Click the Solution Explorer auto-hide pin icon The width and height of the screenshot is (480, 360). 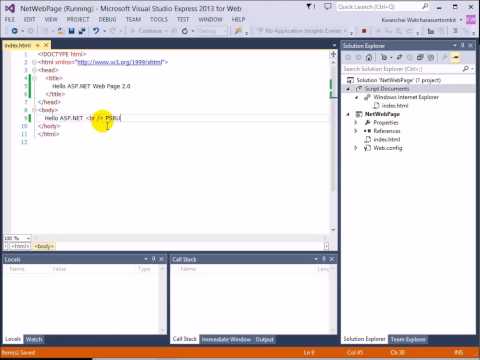462,45
